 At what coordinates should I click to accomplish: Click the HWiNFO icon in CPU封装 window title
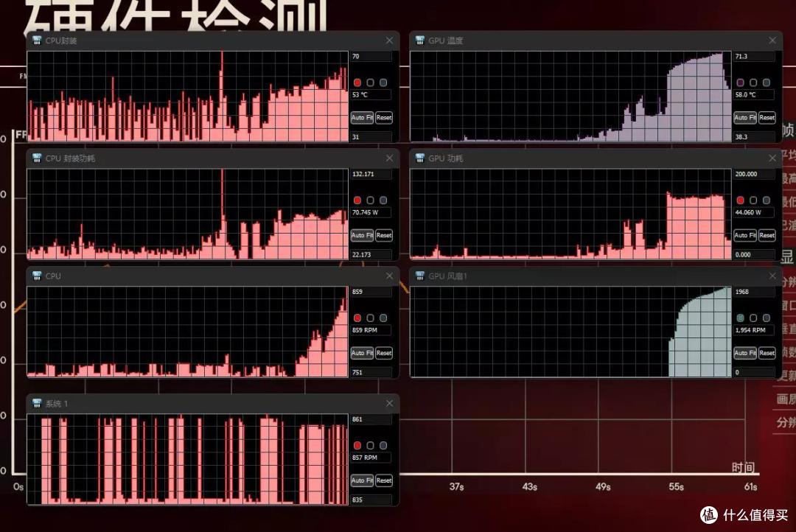pyautogui.click(x=37, y=41)
